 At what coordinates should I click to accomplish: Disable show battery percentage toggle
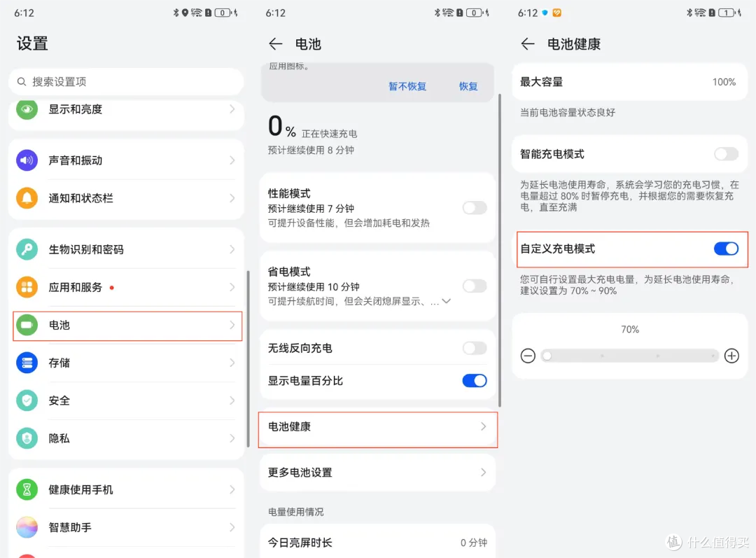point(474,381)
